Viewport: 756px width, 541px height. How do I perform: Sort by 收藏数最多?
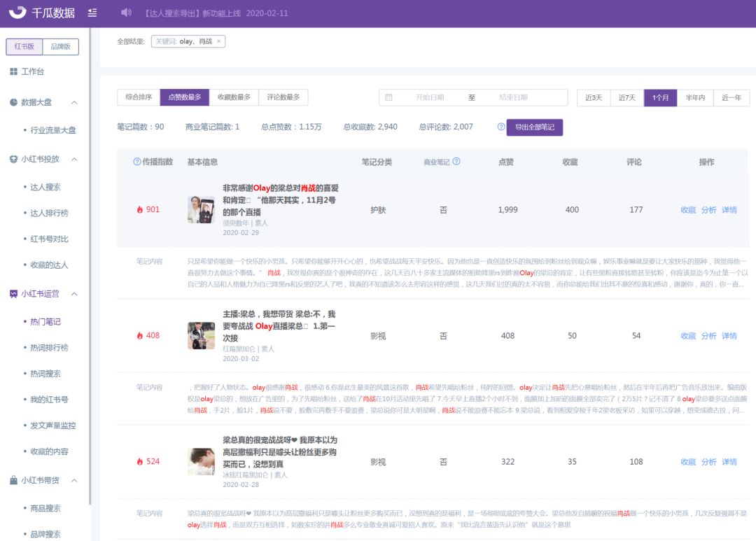[234, 97]
